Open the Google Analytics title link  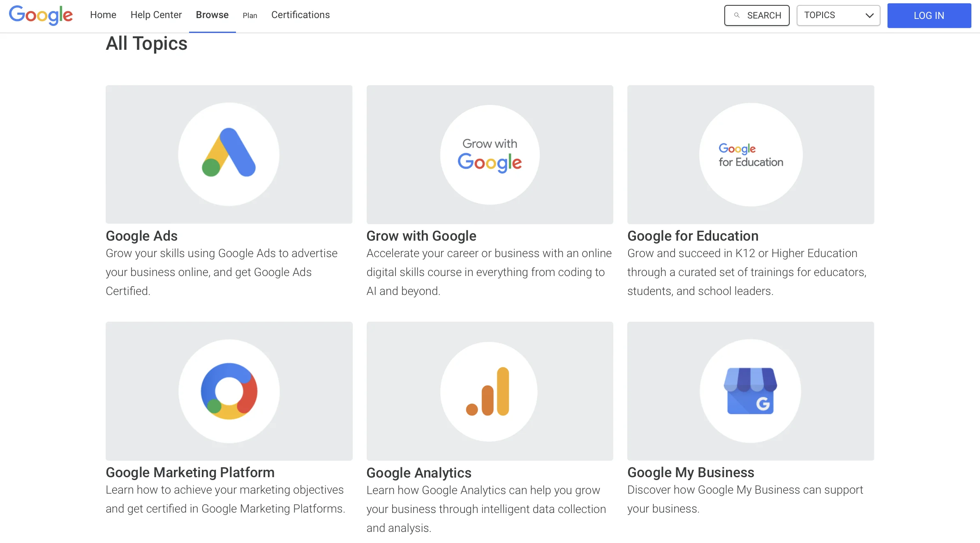click(x=419, y=473)
